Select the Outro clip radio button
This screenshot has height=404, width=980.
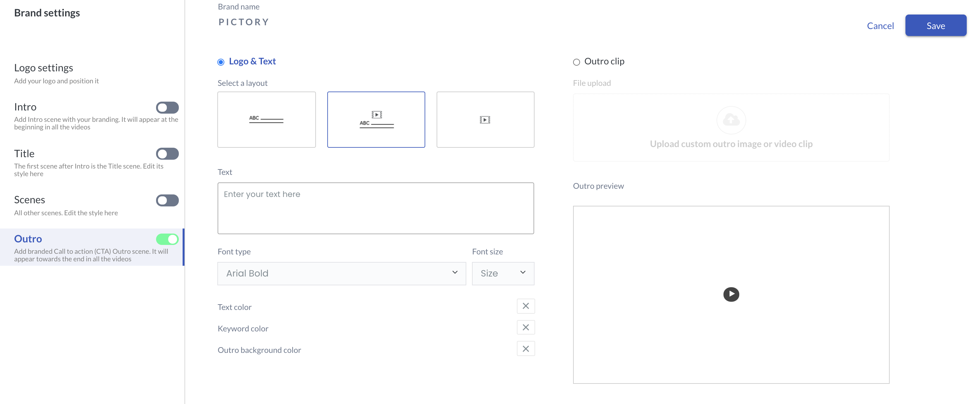[576, 62]
